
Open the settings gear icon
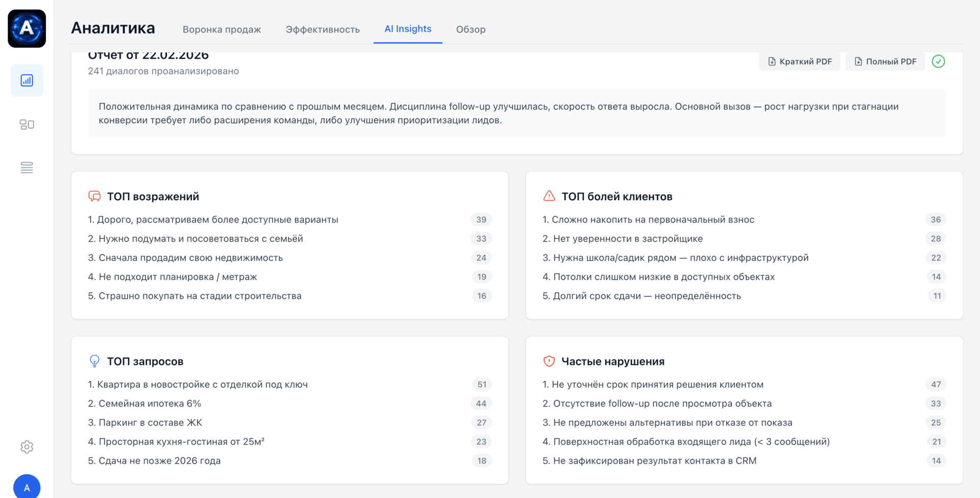tap(27, 447)
